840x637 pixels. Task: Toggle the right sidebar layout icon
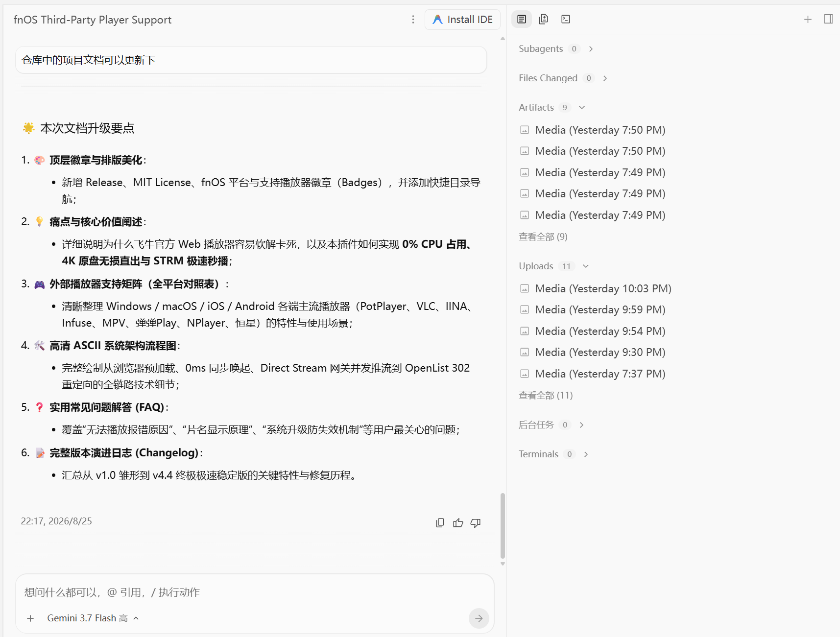[828, 19]
